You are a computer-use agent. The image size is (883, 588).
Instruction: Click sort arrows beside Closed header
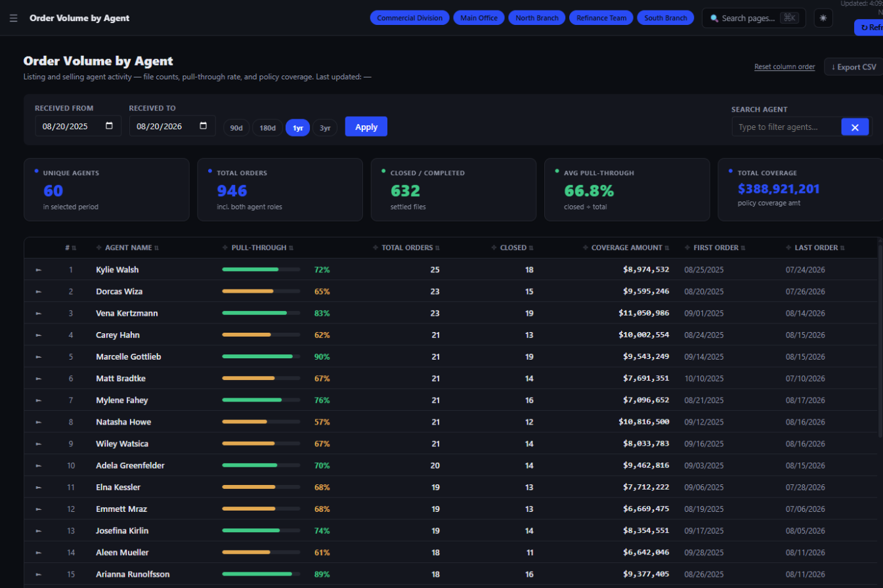(531, 248)
